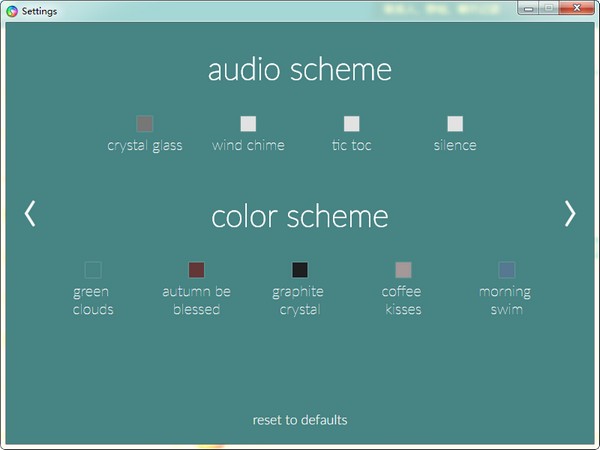Click the silence text label
The width and height of the screenshot is (600, 450).
point(455,146)
